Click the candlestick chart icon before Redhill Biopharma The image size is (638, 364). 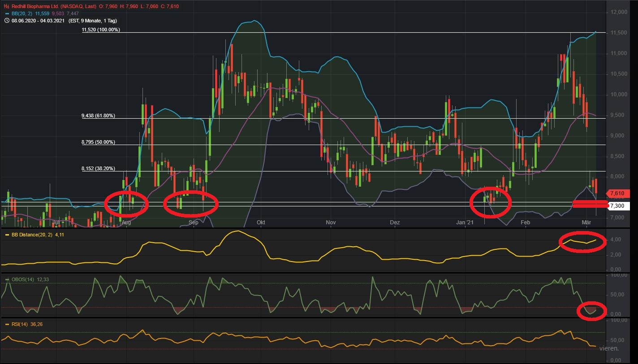pos(6,7)
